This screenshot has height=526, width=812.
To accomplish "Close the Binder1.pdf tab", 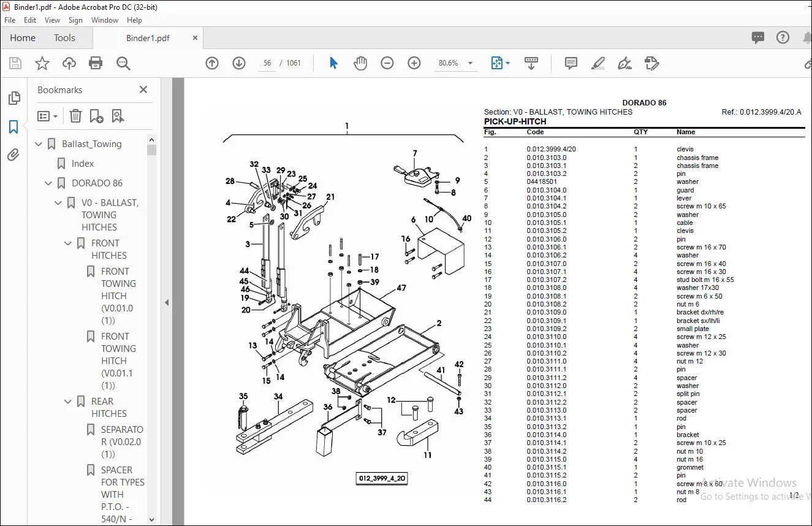I will click(x=195, y=38).
